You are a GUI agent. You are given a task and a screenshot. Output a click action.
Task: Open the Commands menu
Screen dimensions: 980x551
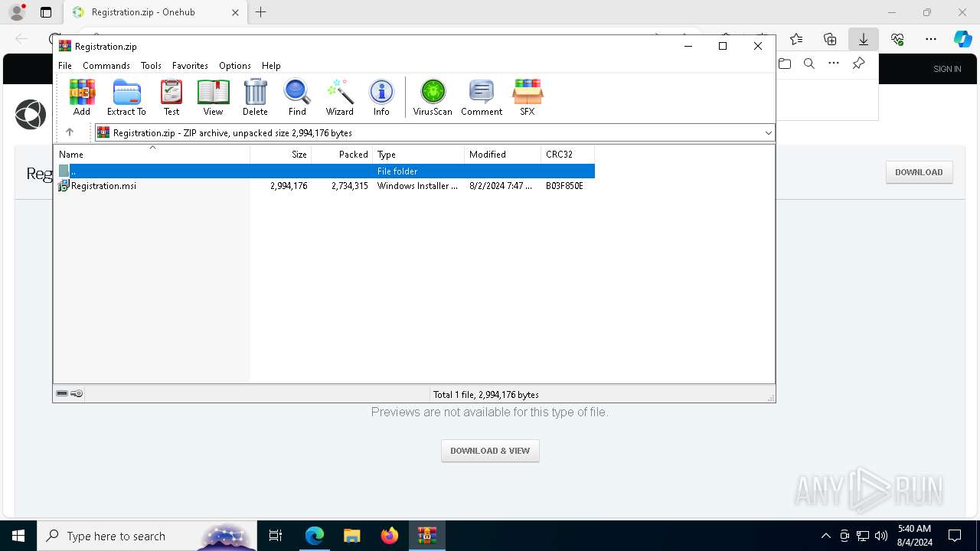(x=106, y=66)
